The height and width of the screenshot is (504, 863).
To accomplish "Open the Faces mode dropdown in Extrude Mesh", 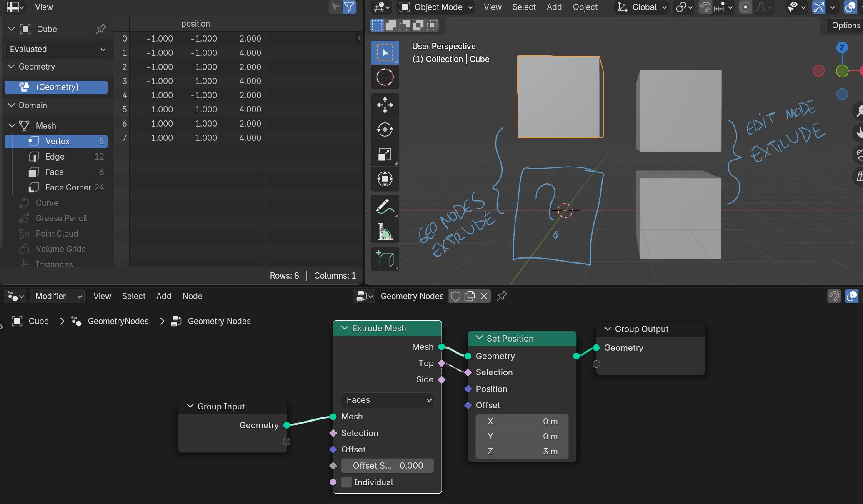I will tap(387, 400).
